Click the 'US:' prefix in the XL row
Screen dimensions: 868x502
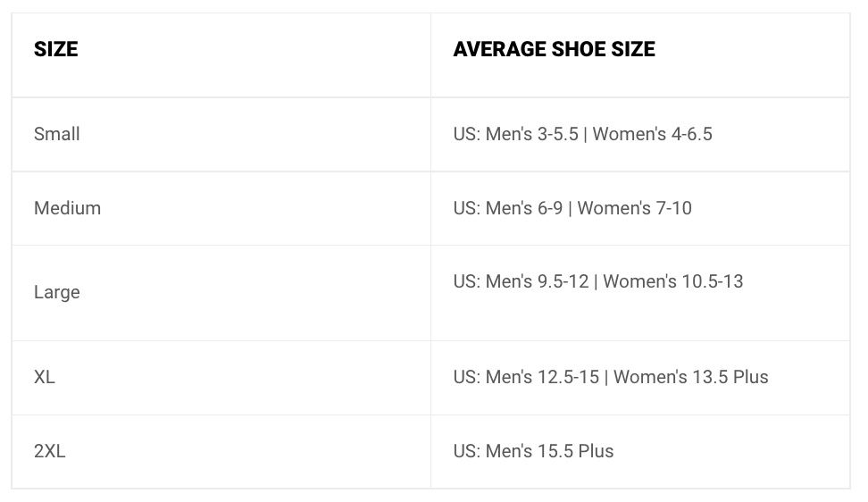(x=467, y=377)
